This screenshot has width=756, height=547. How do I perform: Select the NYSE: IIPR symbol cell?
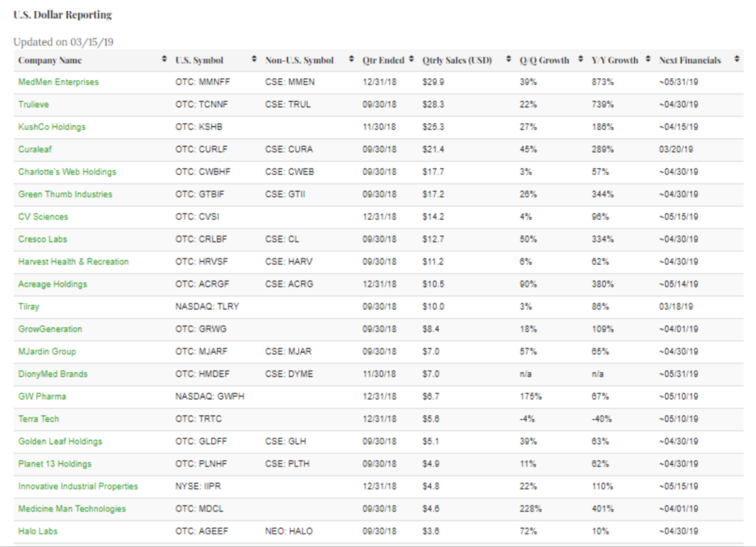198,486
